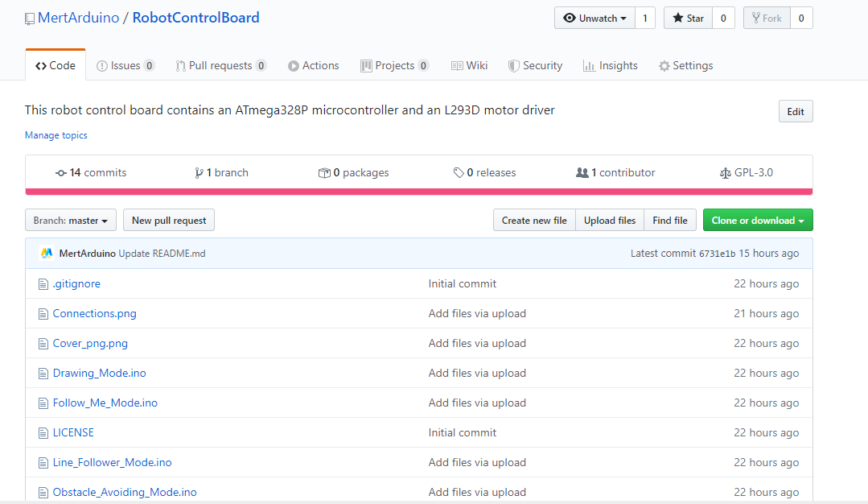The image size is (868, 504).
Task: Open Follow_Me_Mode.ino file
Action: click(x=105, y=403)
